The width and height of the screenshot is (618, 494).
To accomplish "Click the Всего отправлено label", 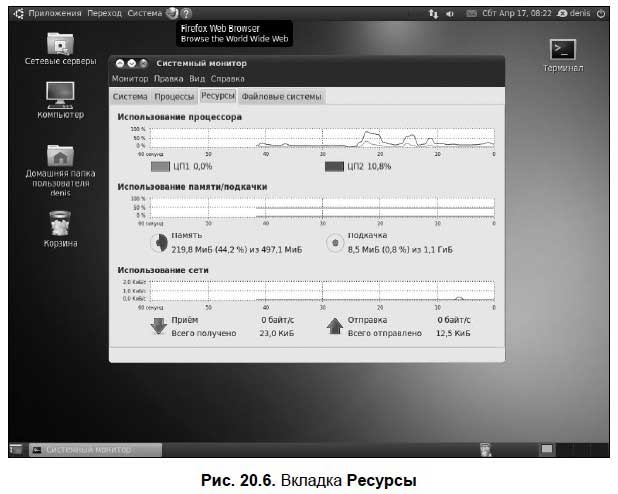I will click(x=385, y=333).
